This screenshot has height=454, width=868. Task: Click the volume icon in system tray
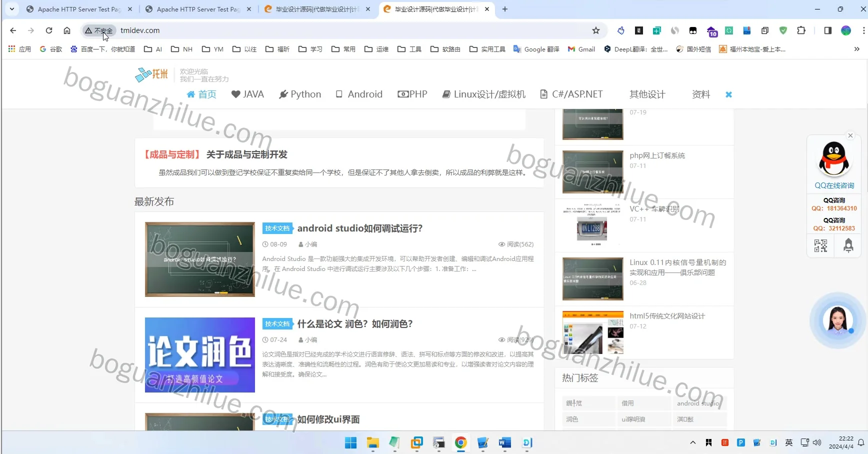pos(817,442)
